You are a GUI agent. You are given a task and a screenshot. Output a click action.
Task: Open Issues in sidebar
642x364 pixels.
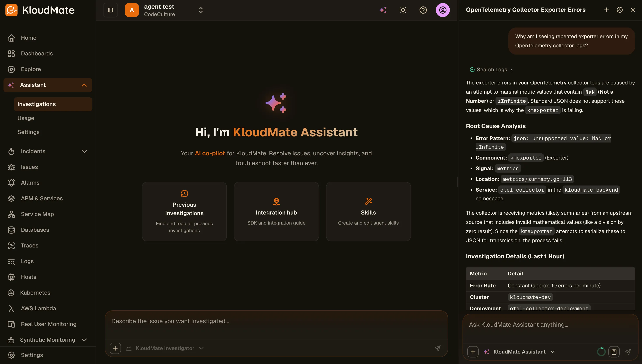tap(48, 167)
